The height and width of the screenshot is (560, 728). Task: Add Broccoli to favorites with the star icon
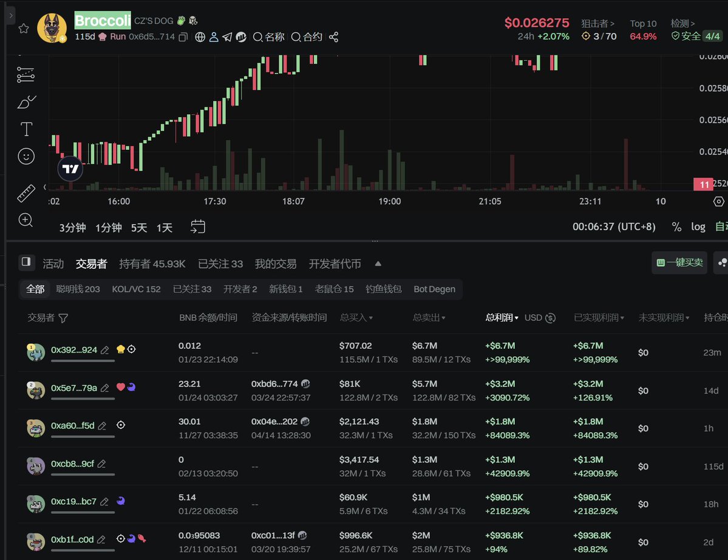click(24, 29)
